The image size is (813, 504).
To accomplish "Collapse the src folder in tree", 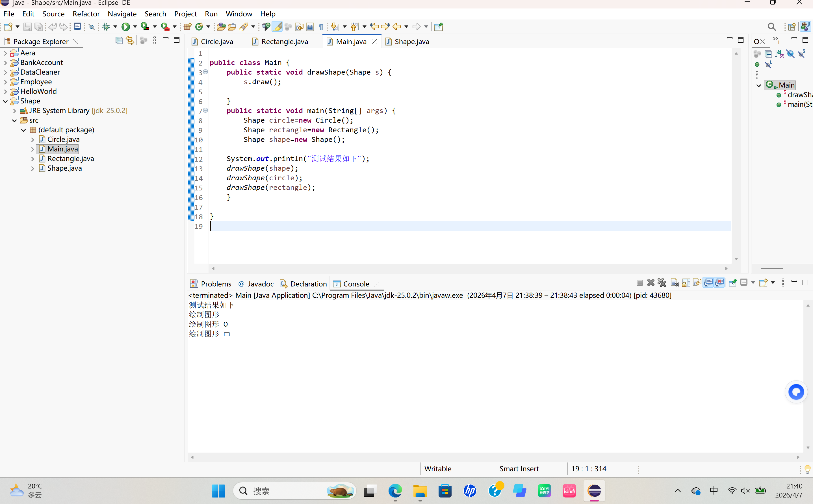I will (14, 120).
